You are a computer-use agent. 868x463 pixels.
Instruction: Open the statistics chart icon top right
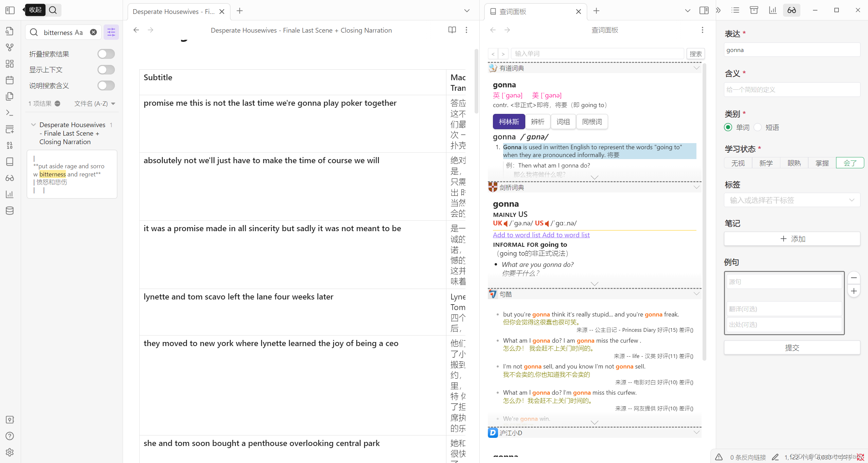tap(773, 10)
